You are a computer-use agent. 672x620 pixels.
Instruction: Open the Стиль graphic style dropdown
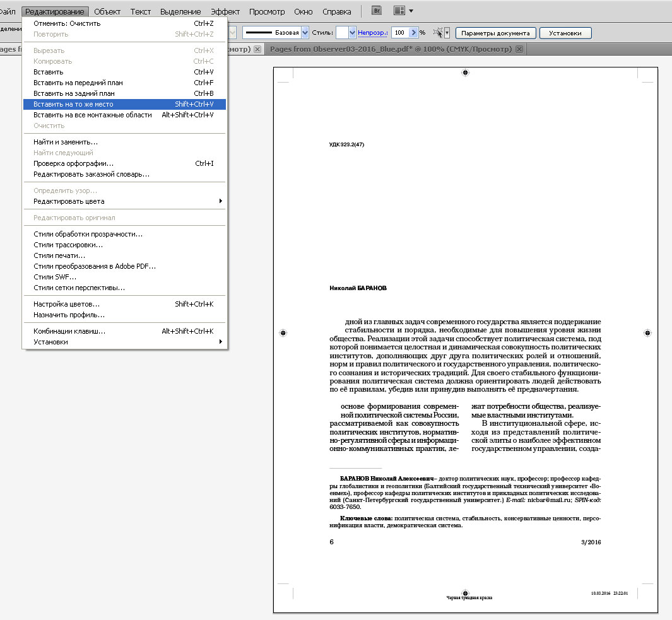tap(352, 33)
